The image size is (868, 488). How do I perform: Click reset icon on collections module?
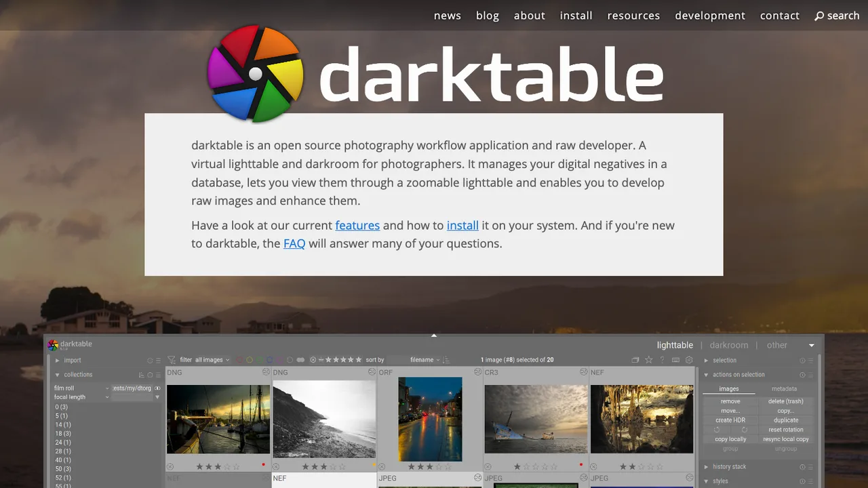150,375
